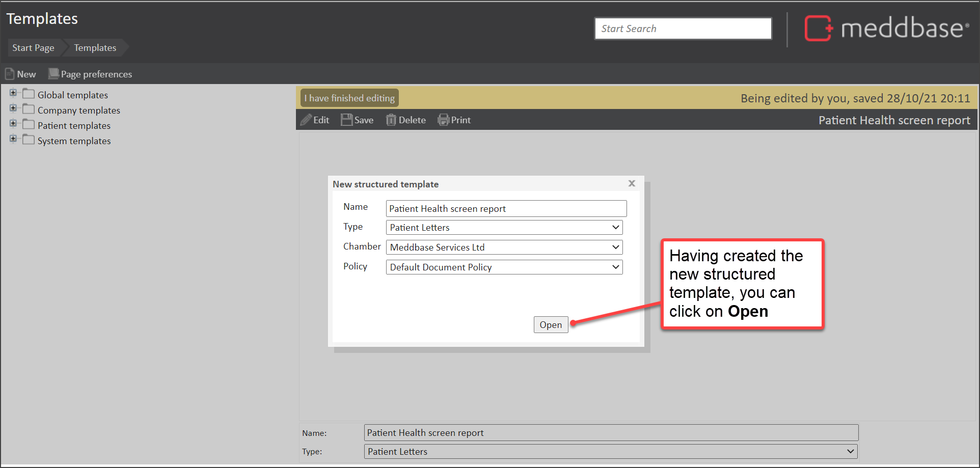
Task: Select the System templates folder
Action: (74, 141)
